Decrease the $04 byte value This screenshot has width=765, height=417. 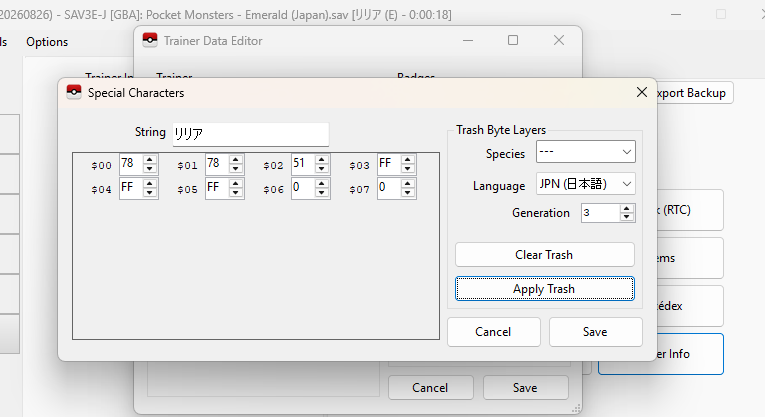(150, 193)
